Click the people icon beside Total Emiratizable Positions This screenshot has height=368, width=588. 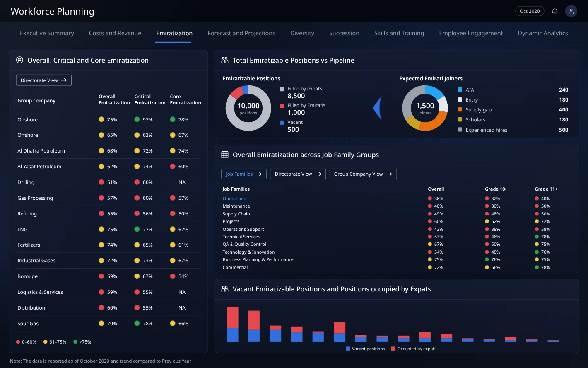225,60
